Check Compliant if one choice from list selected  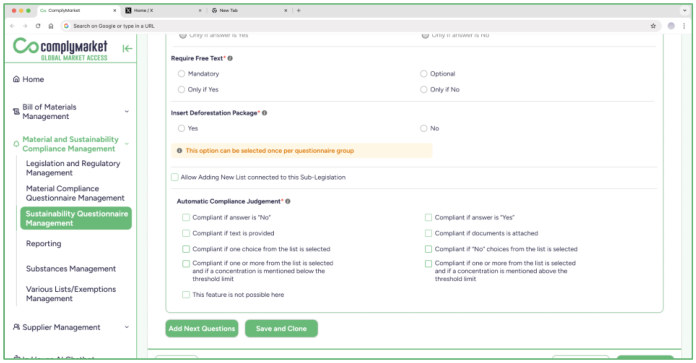tap(186, 249)
